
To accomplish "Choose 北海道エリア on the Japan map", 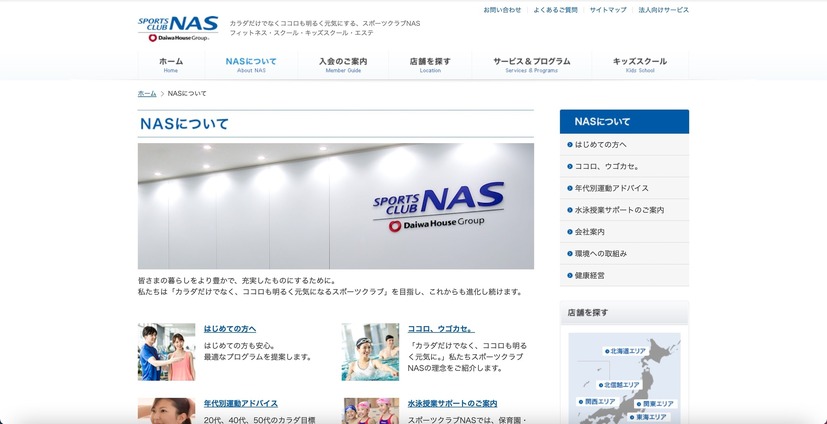I will (x=628, y=351).
